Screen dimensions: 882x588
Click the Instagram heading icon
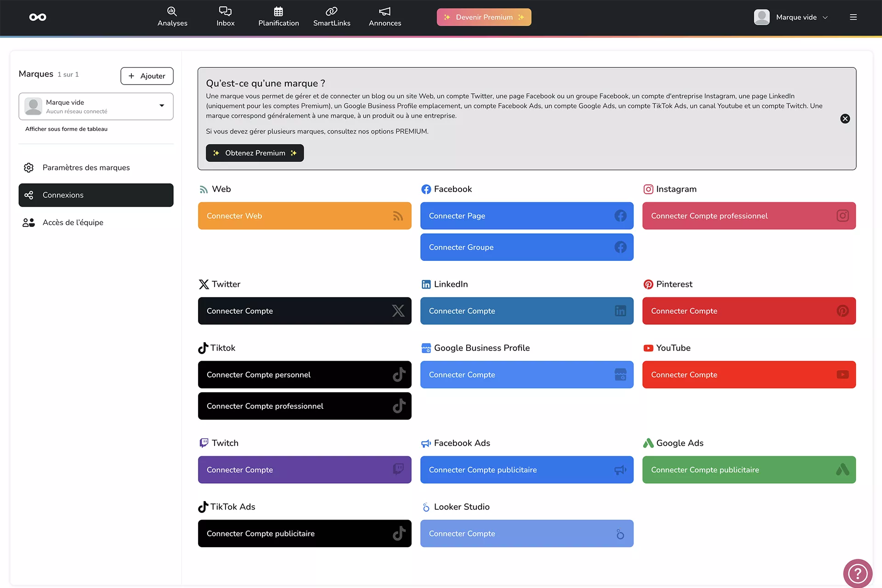click(648, 189)
